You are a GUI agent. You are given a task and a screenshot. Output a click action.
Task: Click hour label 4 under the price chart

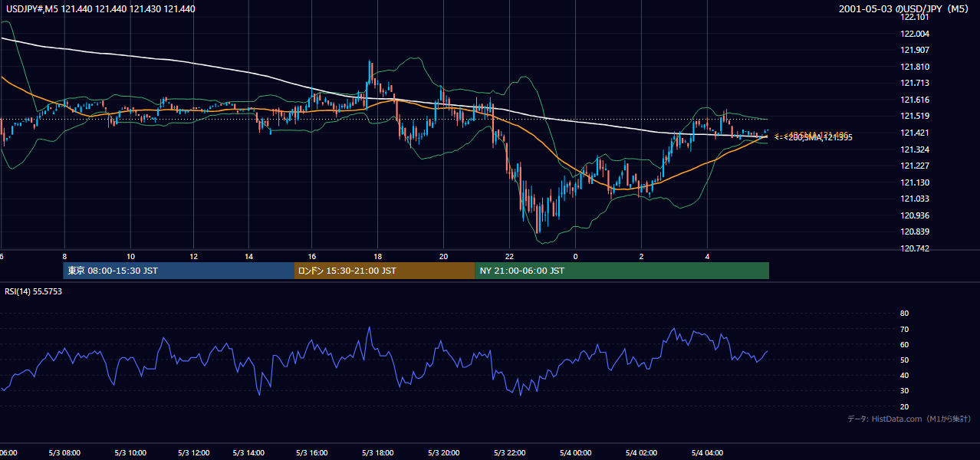(708, 257)
